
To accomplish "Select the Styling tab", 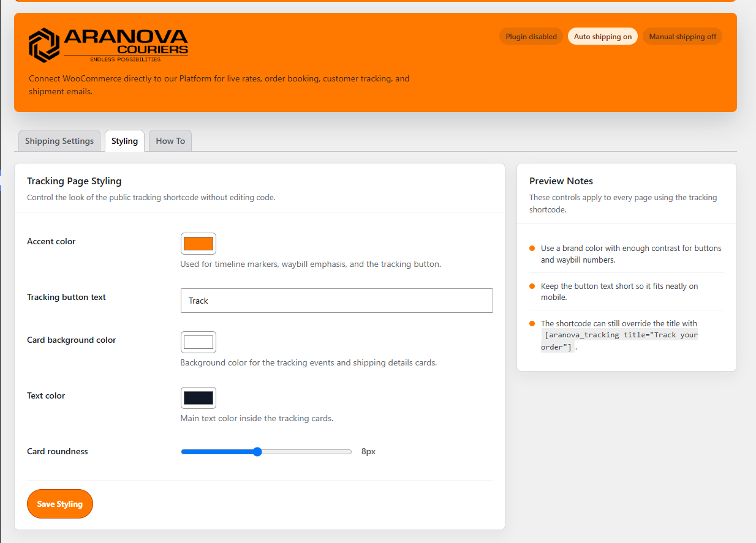I will (124, 141).
